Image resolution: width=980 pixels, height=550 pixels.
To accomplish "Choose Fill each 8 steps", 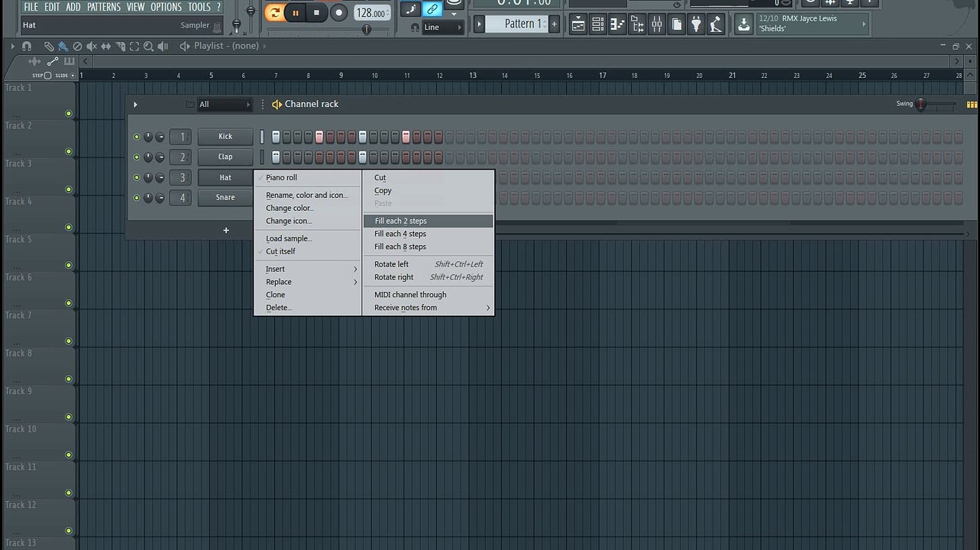I will click(429, 247).
